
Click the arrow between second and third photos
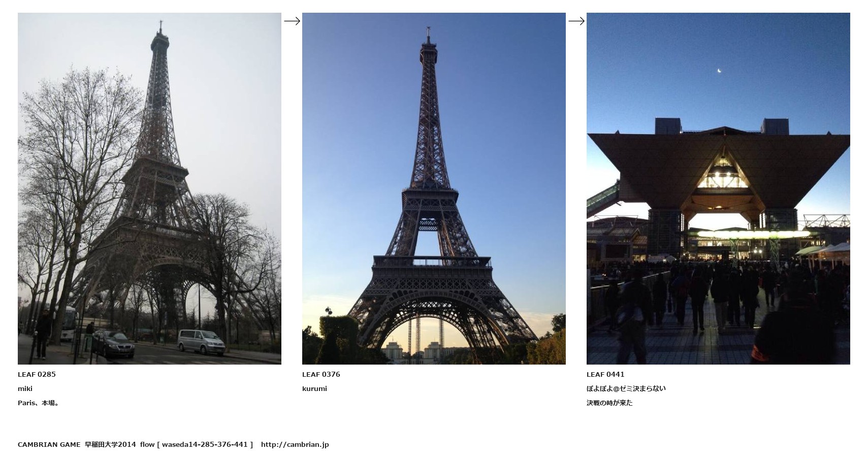point(576,21)
